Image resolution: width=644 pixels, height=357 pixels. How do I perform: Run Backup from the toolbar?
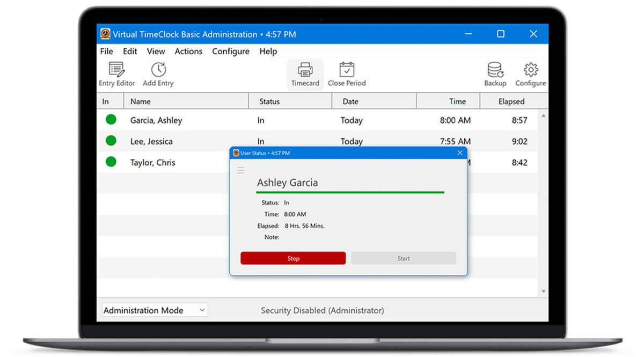(x=495, y=74)
